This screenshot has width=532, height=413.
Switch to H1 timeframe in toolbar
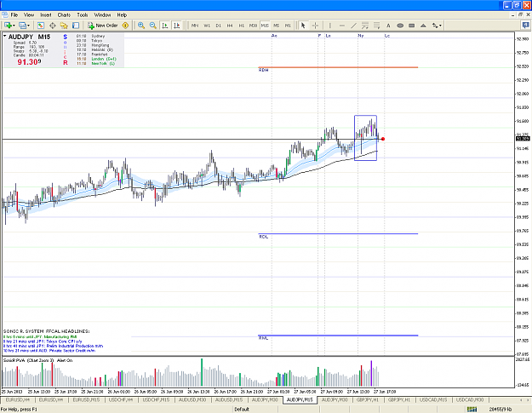[x=242, y=26]
